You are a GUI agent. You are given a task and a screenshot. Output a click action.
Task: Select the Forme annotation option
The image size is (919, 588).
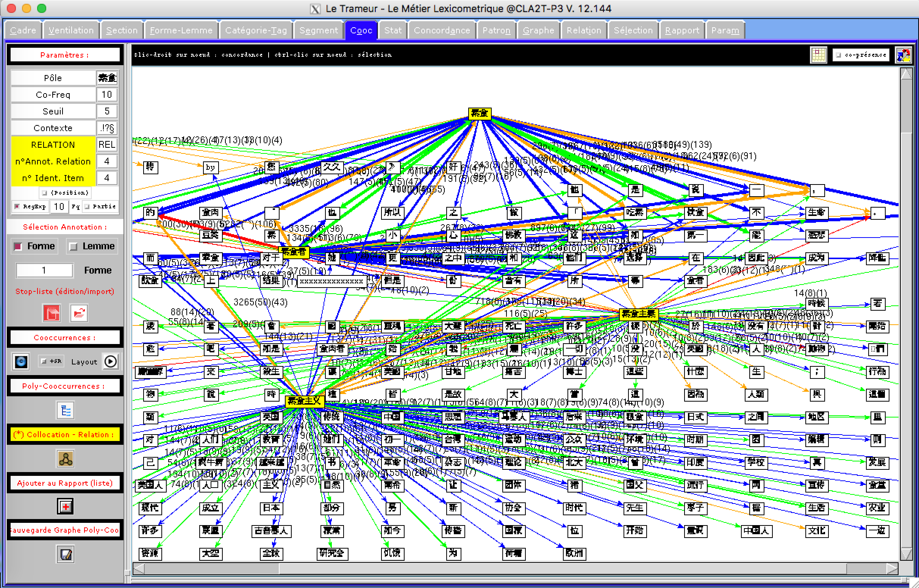pyautogui.click(x=34, y=246)
